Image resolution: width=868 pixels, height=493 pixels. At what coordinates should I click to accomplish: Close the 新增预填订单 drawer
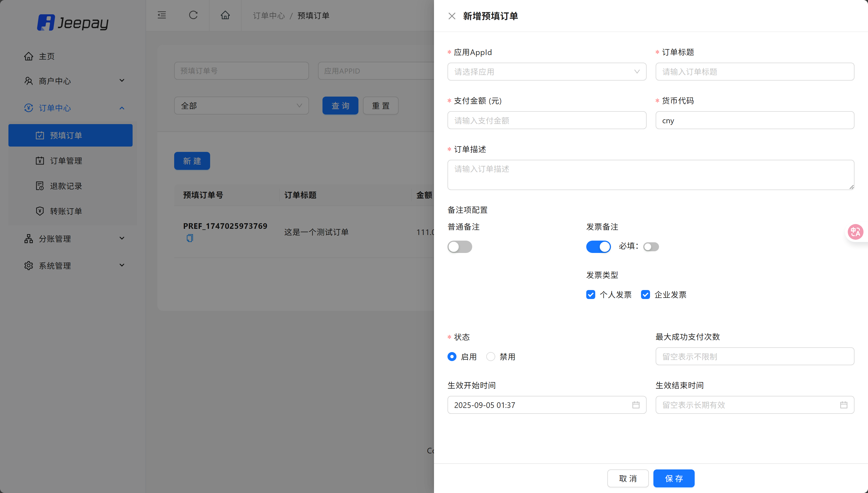(x=452, y=16)
